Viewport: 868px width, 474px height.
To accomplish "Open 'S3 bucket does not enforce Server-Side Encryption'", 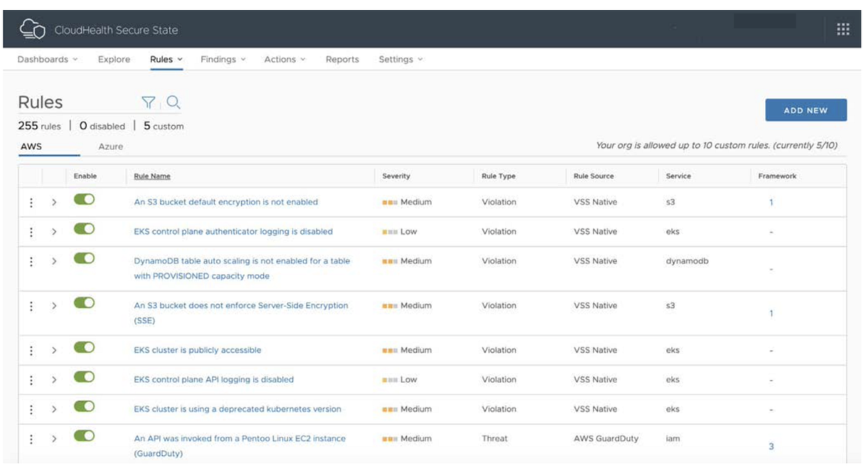I will tap(241, 313).
